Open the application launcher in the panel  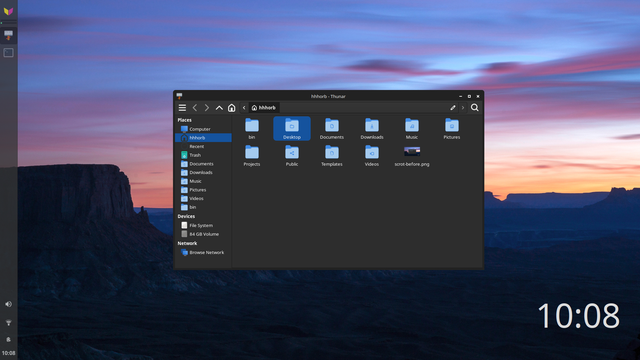(8, 11)
